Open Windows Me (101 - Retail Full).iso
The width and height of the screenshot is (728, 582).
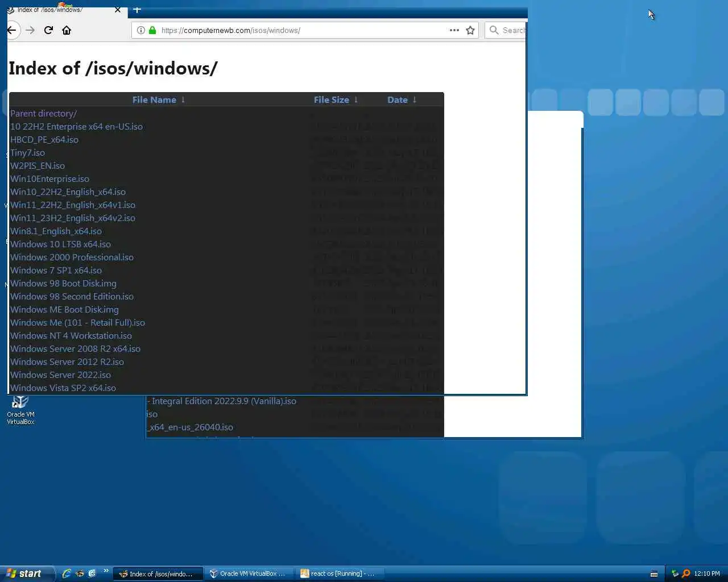77,323
